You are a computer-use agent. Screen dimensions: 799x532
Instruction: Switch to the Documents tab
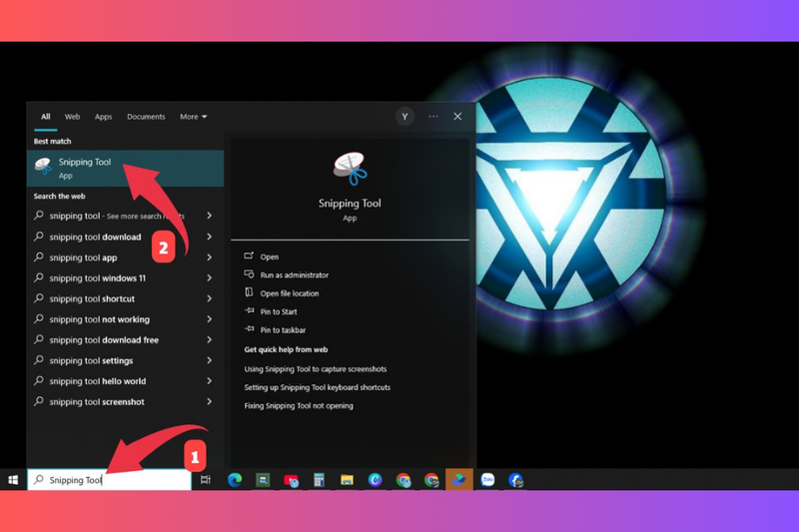pos(146,117)
